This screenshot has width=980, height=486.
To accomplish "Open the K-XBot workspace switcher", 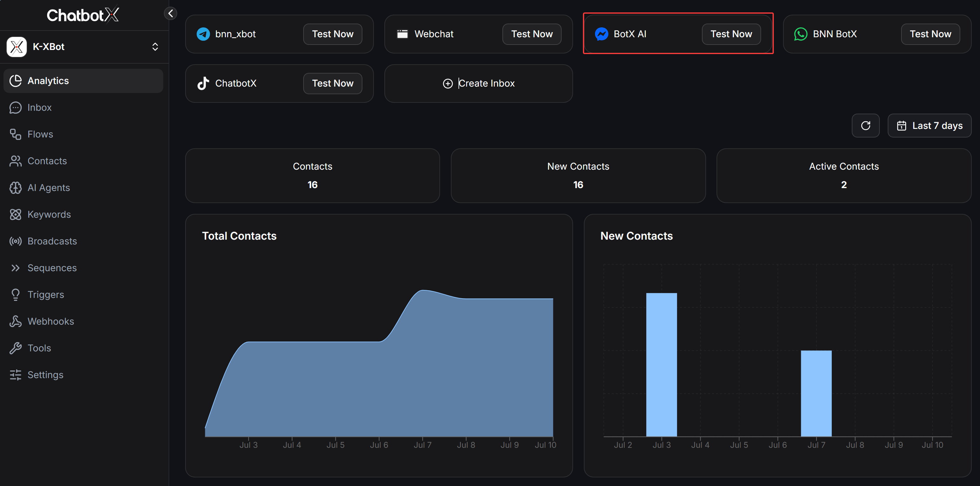I will pyautogui.click(x=84, y=47).
